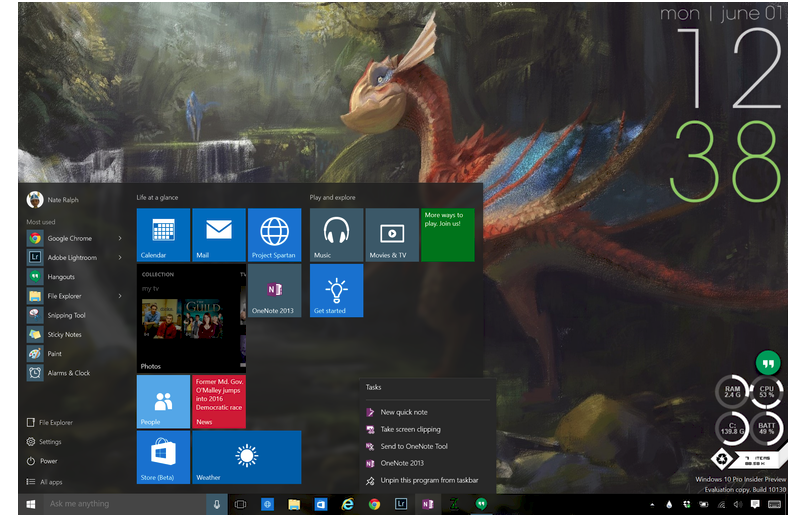Launch Sticky Notes from Most used
The height and width of the screenshot is (528, 797).
coord(75,334)
